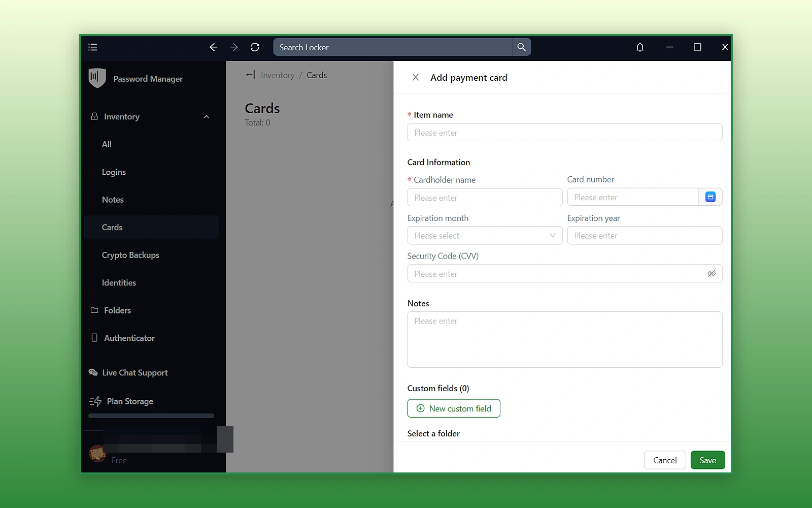Click the search magnifier icon
812x508 pixels.
(521, 47)
